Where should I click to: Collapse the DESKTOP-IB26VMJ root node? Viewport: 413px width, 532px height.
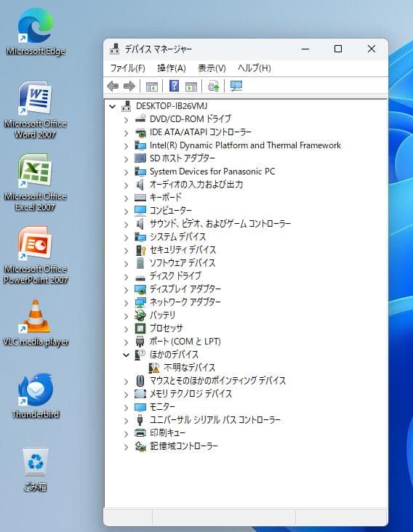pyautogui.click(x=112, y=106)
